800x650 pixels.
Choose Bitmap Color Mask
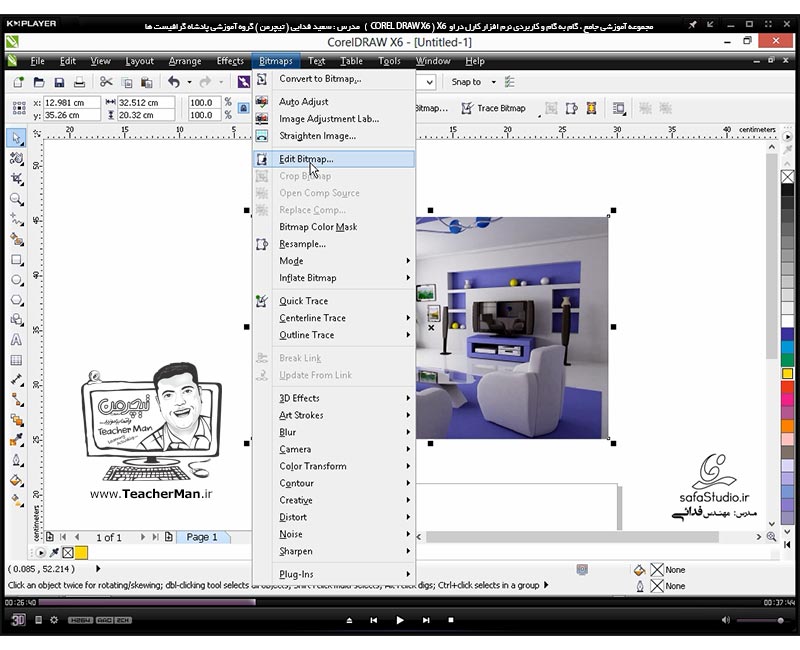pos(334,227)
